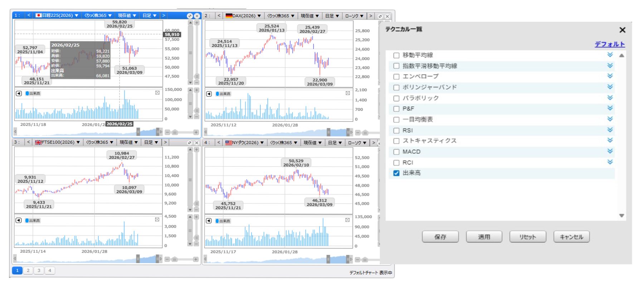Click the next arrow in DAX chart header
The width and height of the screenshot is (644, 286).
click(371, 16)
